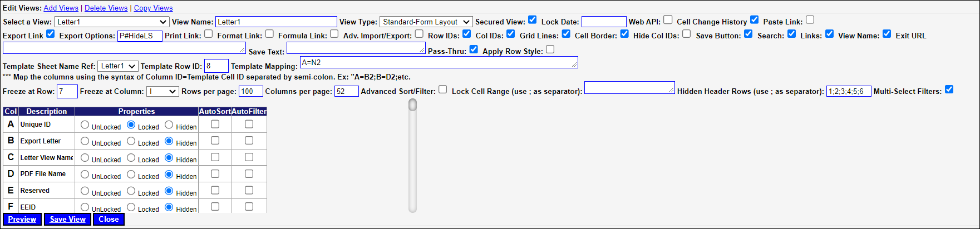
Task: Open the View Type dropdown
Action: point(426,22)
